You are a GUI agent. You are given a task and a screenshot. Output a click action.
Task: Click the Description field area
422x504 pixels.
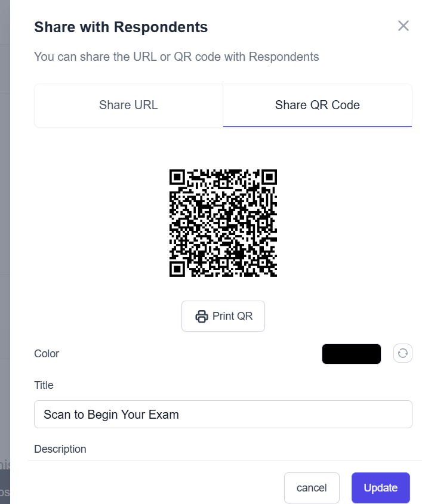[60, 449]
